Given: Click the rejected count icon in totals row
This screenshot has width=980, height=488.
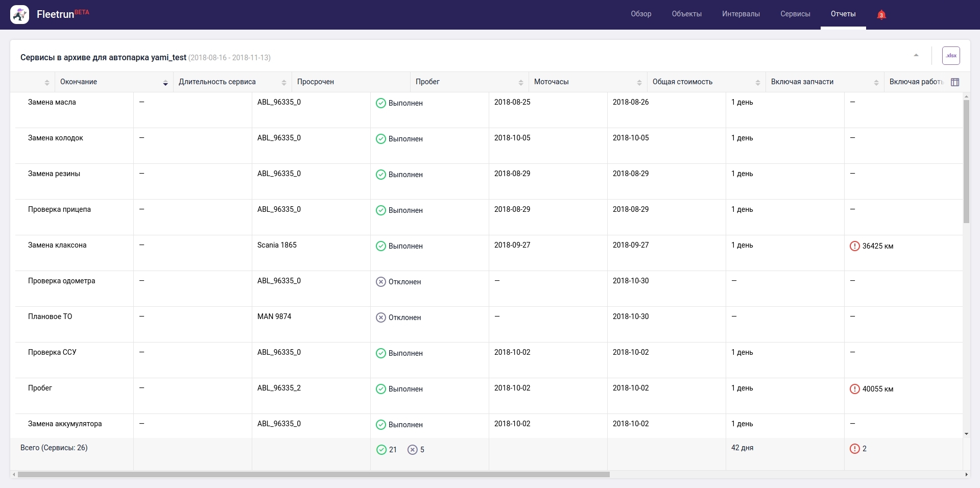Looking at the screenshot, I should coord(412,450).
